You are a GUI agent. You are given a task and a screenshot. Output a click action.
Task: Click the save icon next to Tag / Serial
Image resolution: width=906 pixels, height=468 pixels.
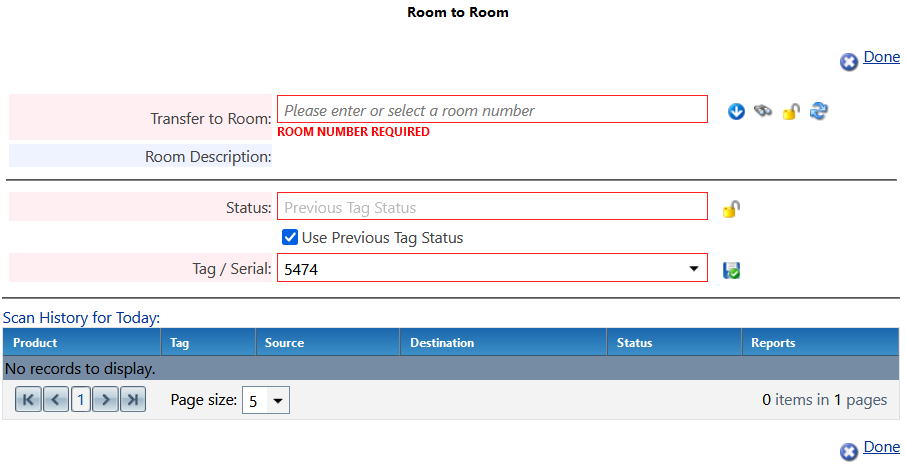pyautogui.click(x=731, y=270)
